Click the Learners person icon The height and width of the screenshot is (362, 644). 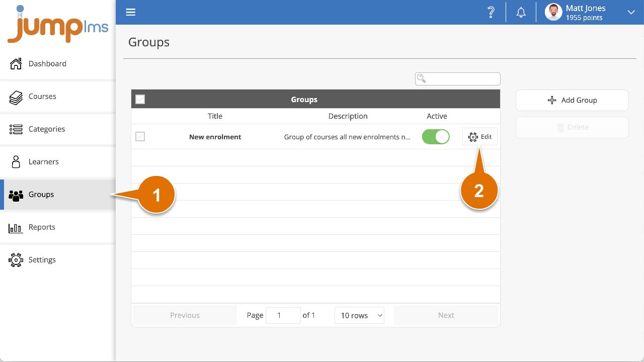[x=16, y=162]
